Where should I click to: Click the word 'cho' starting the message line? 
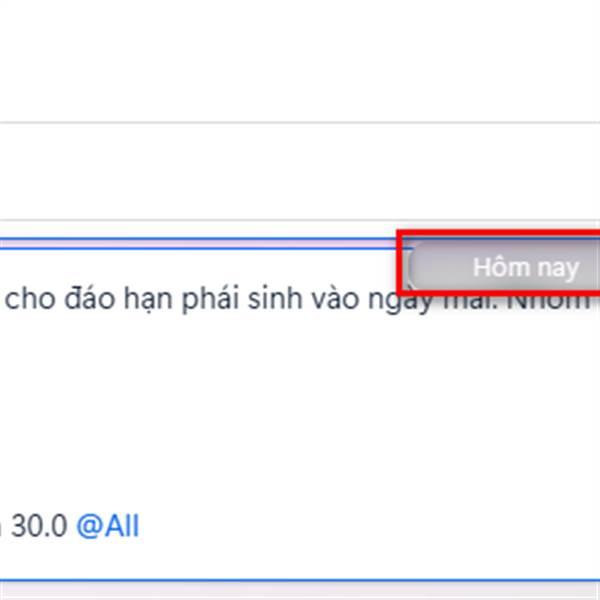(29, 299)
